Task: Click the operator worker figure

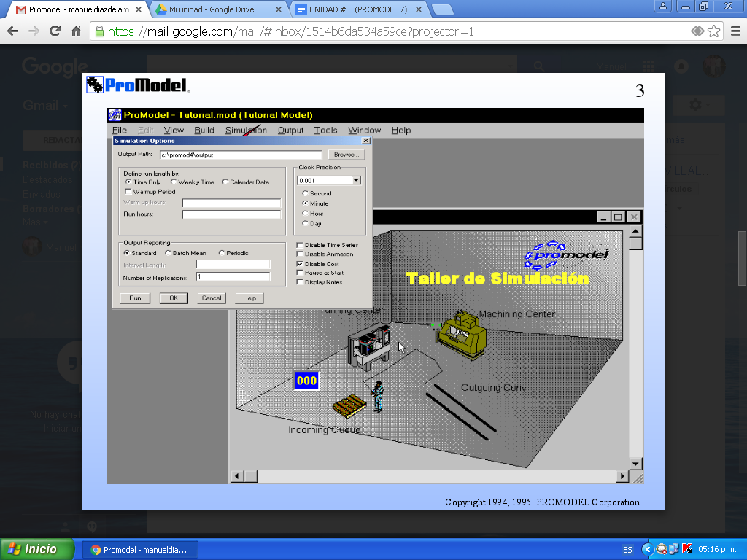Action: 378,396
